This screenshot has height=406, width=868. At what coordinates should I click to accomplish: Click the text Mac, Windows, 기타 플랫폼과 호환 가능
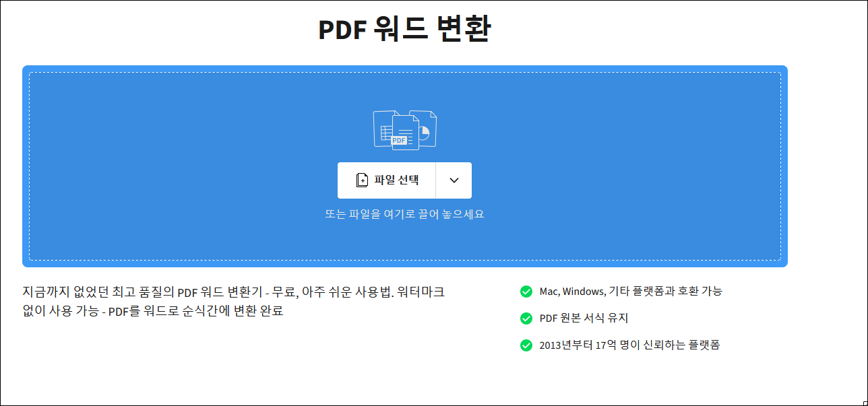coord(631,292)
